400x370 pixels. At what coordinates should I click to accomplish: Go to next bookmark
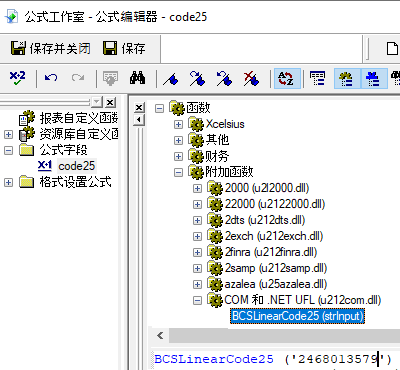(x=197, y=79)
